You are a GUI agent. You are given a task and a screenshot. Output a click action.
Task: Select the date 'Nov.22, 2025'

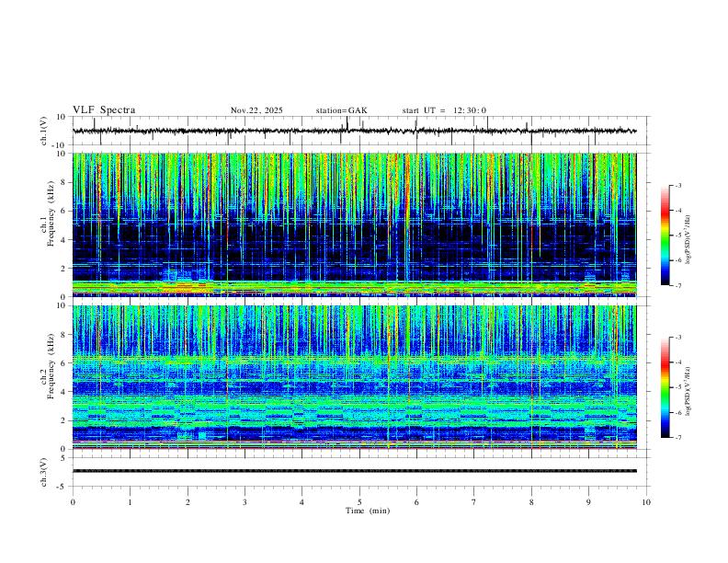click(x=256, y=110)
